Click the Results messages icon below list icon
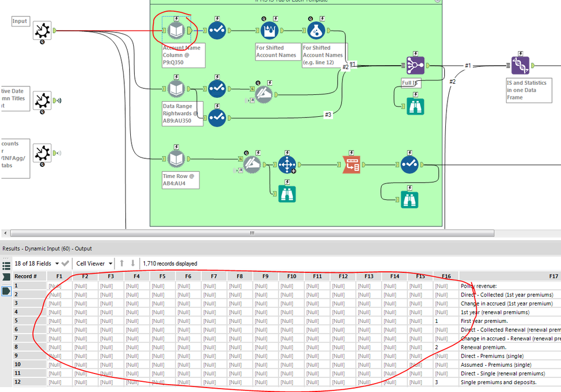This screenshot has height=392, width=561. click(x=6, y=276)
